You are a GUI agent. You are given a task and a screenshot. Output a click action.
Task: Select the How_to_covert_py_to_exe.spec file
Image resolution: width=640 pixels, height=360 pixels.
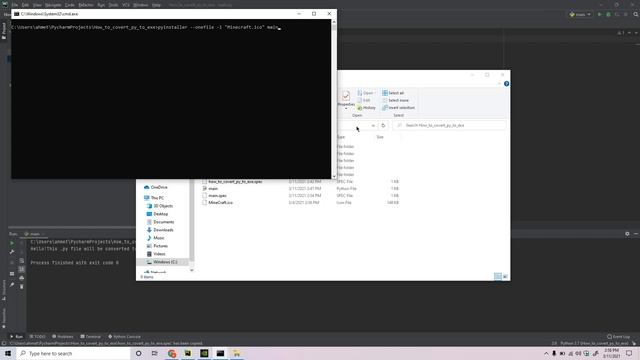235,182
